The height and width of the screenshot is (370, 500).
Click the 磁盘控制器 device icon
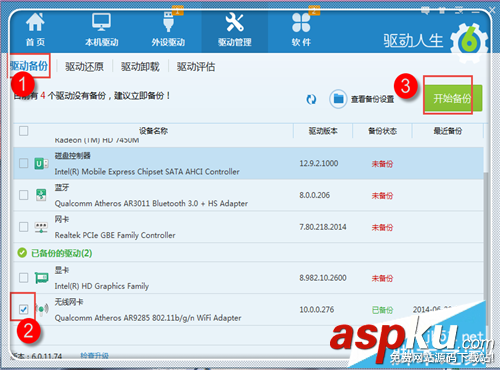[41, 163]
